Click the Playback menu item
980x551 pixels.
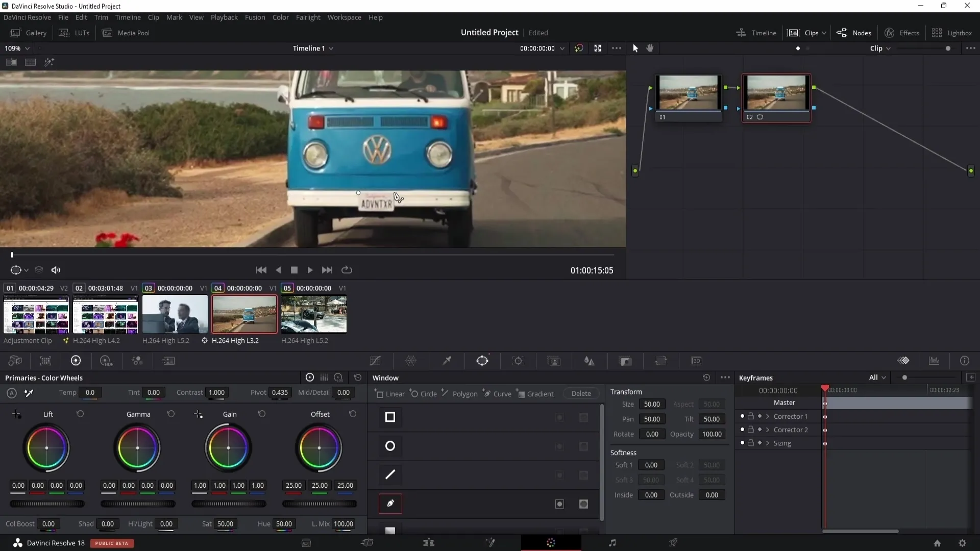[x=225, y=17]
